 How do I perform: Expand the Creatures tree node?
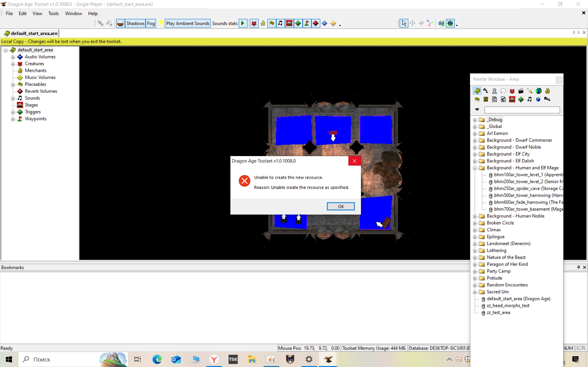click(13, 64)
